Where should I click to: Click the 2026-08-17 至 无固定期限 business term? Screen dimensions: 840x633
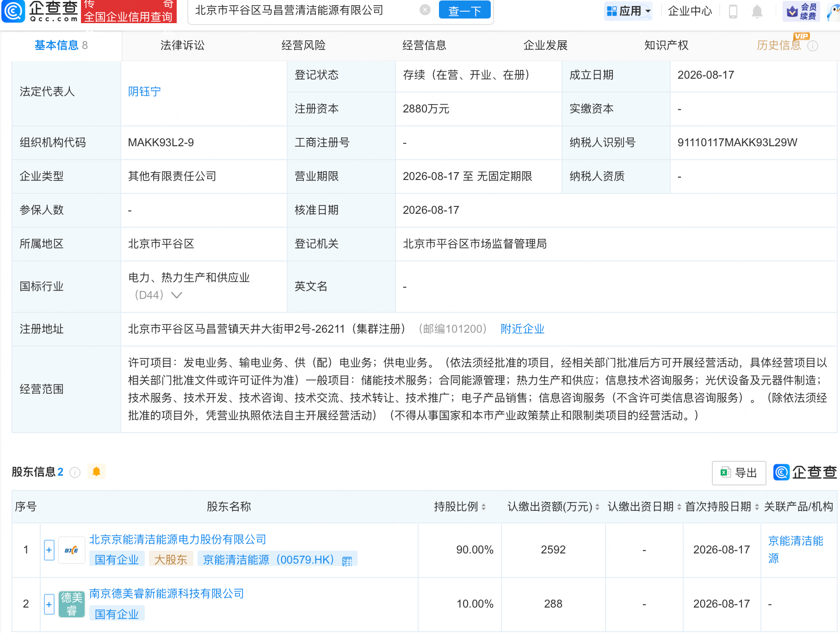tap(467, 176)
